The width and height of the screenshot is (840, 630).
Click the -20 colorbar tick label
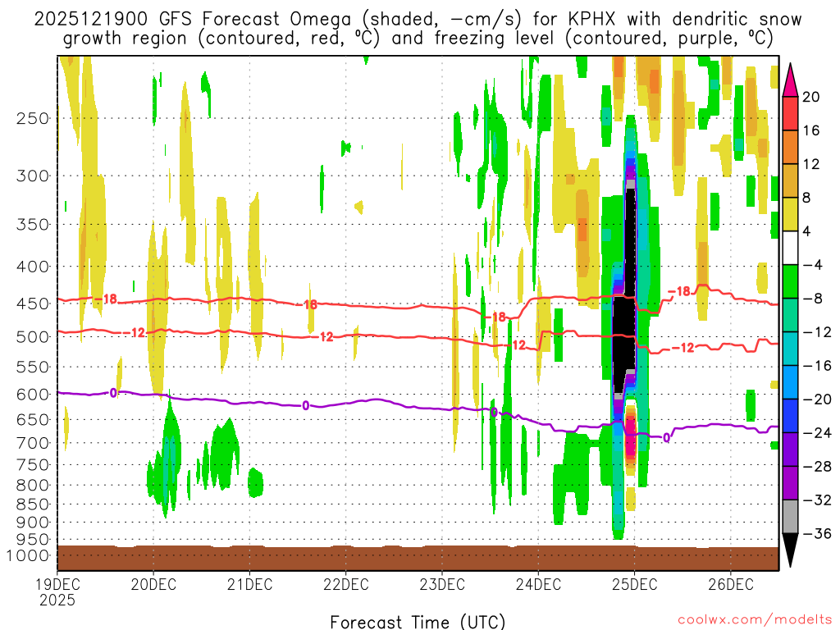point(817,399)
